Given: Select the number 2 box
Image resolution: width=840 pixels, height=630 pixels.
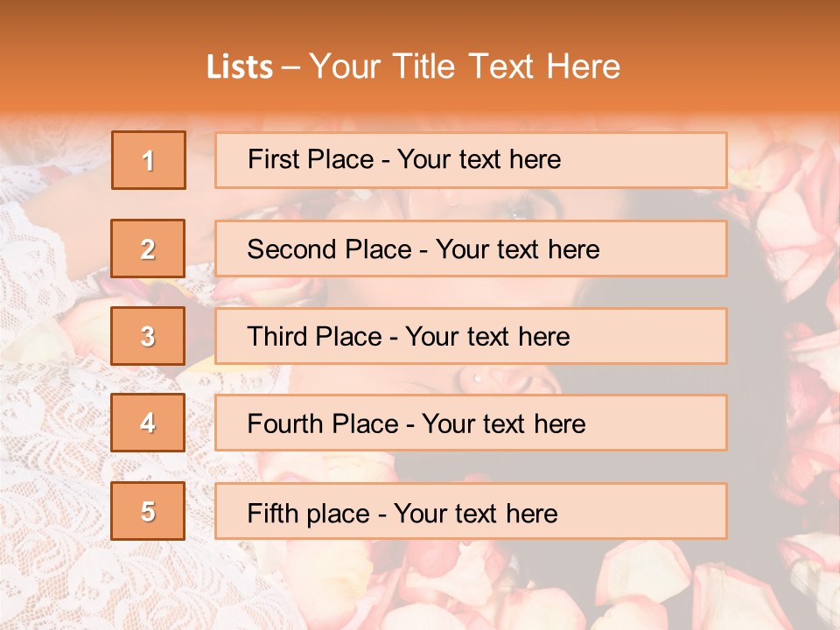Looking at the screenshot, I should click(x=148, y=248).
